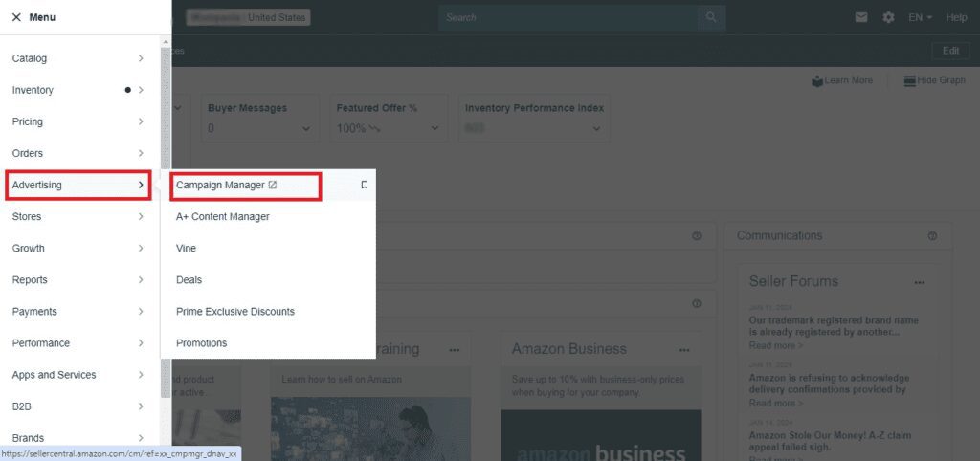
Task: Click the Search input field
Action: (569, 17)
